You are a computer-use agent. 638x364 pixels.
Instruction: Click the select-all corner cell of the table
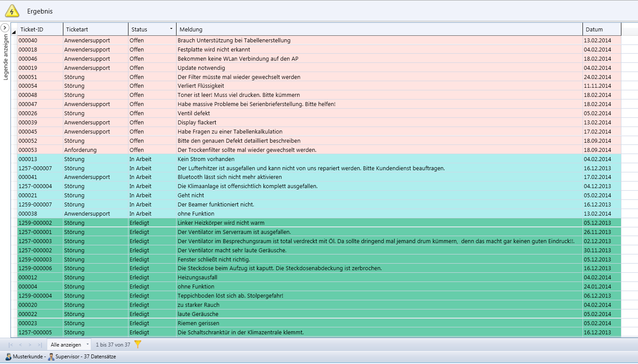pyautogui.click(x=14, y=29)
